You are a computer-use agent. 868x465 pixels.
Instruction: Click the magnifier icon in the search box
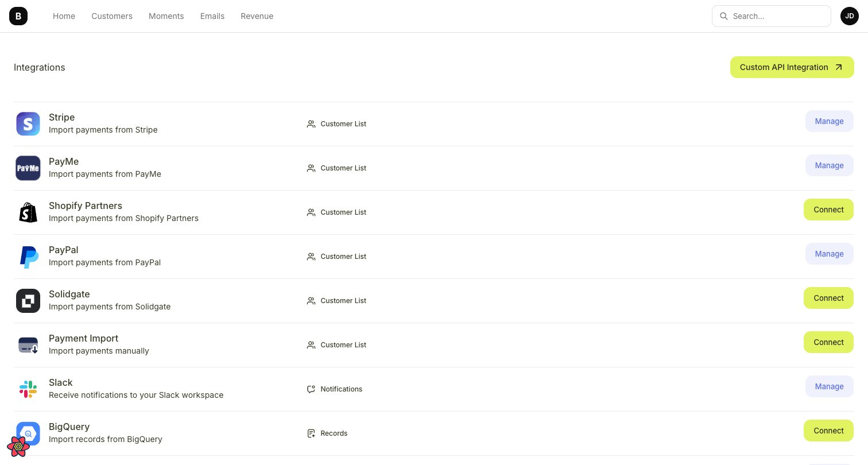pyautogui.click(x=724, y=16)
